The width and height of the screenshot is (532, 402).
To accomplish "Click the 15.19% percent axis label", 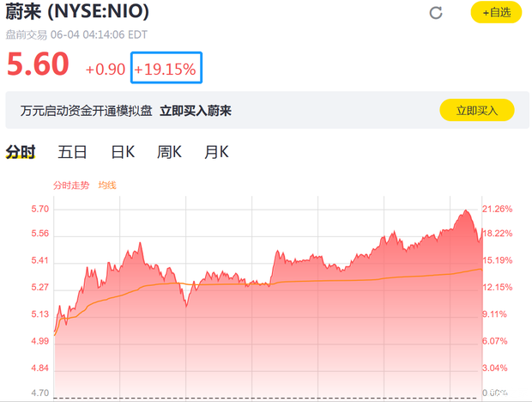I will tap(498, 260).
